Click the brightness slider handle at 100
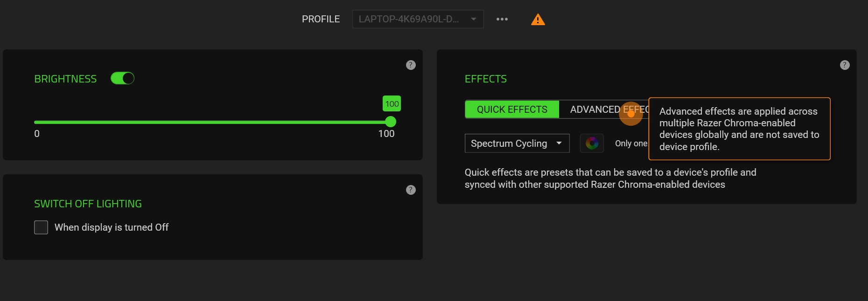This screenshot has height=301, width=868. [391, 122]
